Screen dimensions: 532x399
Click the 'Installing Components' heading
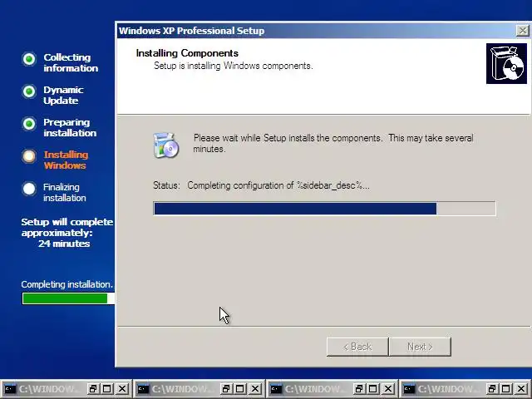[x=187, y=53]
